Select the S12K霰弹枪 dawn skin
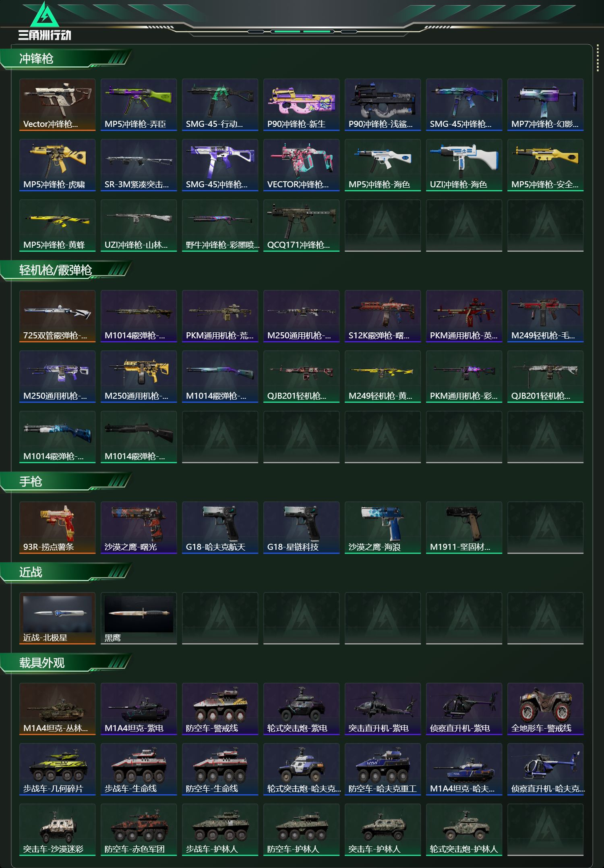This screenshot has height=868, width=604. [383, 316]
